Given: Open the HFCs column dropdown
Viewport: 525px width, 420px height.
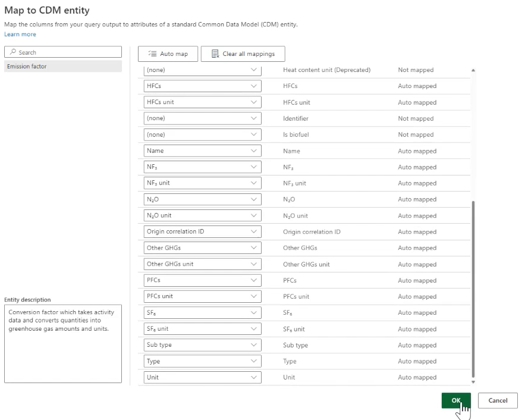Looking at the screenshot, I should pos(203,86).
